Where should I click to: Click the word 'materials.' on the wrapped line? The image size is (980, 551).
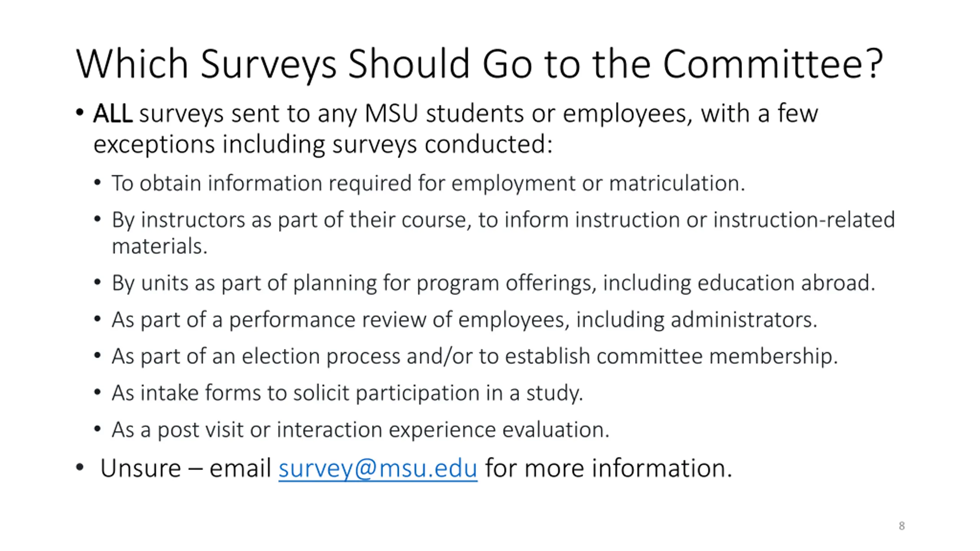coord(160,246)
